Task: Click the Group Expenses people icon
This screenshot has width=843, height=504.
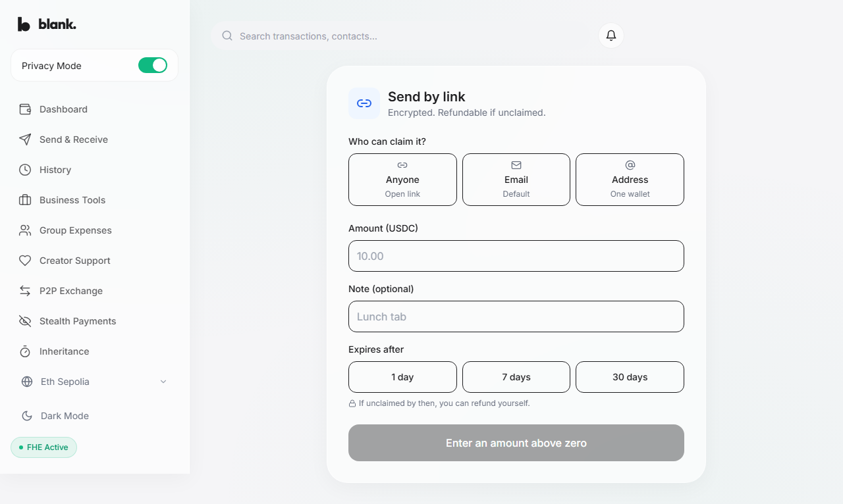Action: [25, 230]
